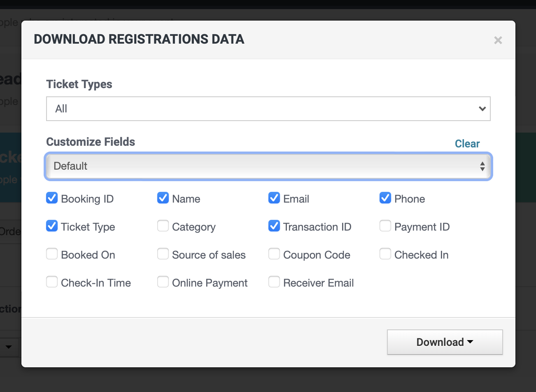Enable the Check-In Time checkbox
Screen dimensions: 536x392
pyautogui.click(x=52, y=282)
